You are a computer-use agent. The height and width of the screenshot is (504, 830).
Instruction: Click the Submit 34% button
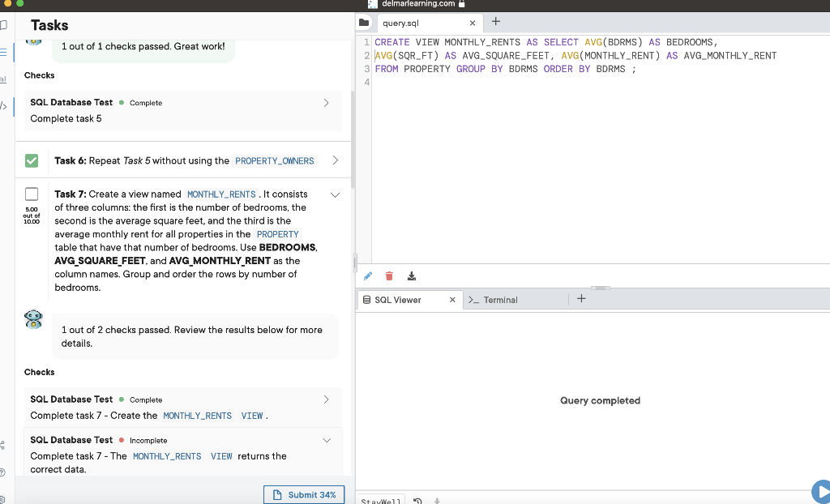tap(304, 494)
